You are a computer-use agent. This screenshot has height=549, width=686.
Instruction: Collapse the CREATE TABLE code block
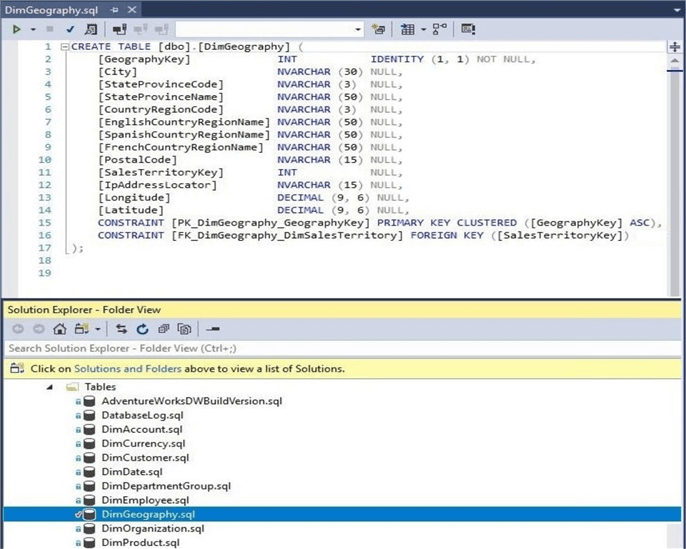[65, 47]
